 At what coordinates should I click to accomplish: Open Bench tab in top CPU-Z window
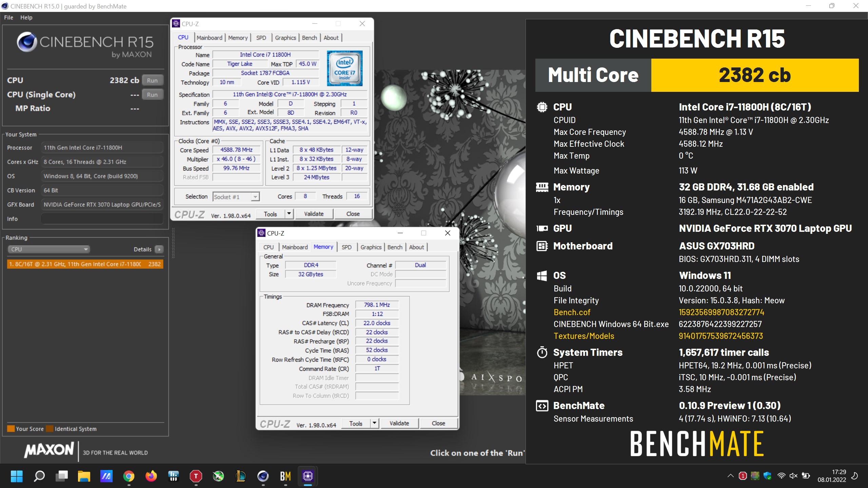coord(310,38)
